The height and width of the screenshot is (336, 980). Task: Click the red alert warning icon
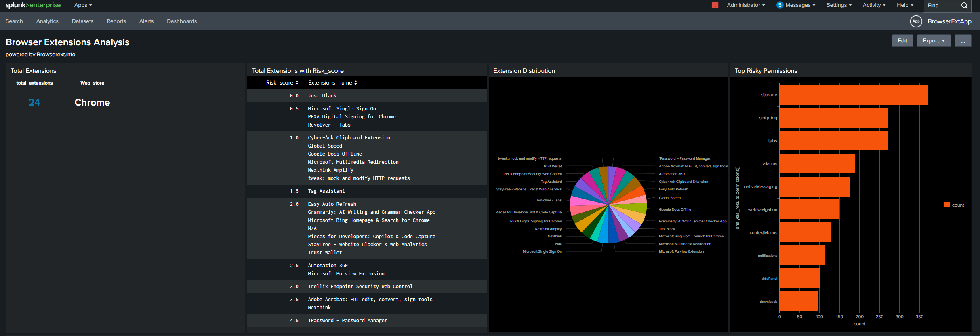point(715,5)
